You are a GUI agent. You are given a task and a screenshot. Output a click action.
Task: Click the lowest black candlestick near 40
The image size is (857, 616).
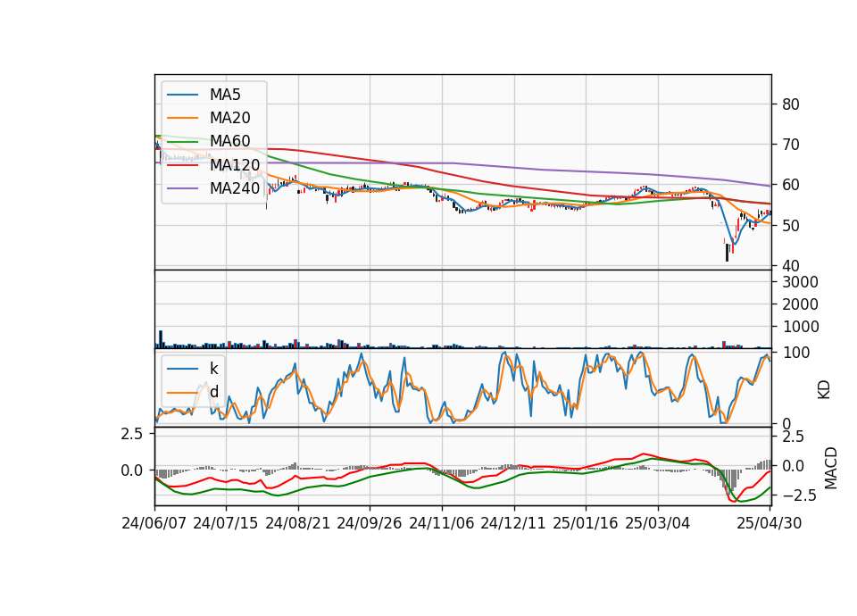coord(727,253)
